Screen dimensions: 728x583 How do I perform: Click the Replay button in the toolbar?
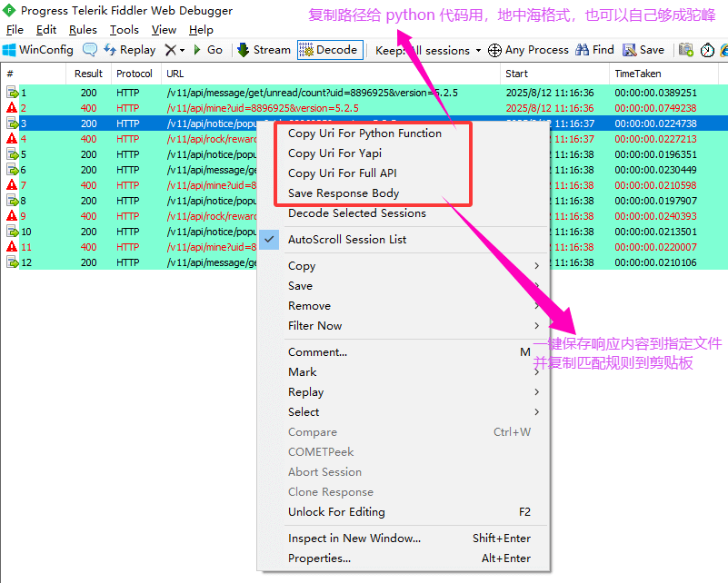click(x=130, y=50)
